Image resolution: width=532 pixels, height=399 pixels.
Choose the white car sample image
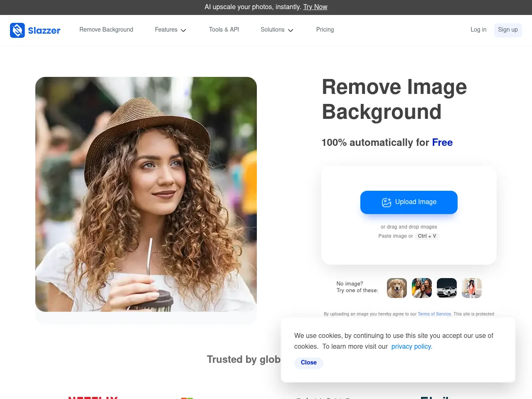[x=447, y=288]
